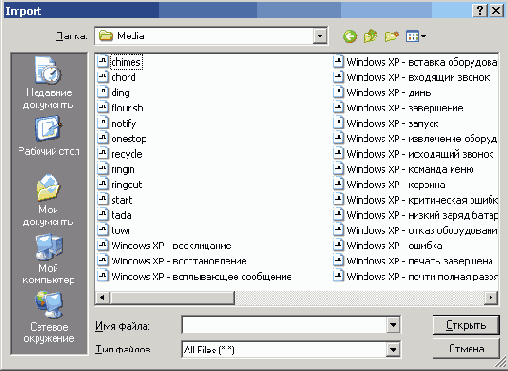Select file 'Windows XP - низкий заряд батареи'
Image resolution: width=508 pixels, height=371 pixels.
(x=415, y=215)
